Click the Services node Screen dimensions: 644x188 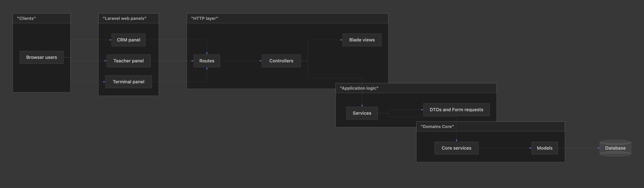(x=362, y=113)
